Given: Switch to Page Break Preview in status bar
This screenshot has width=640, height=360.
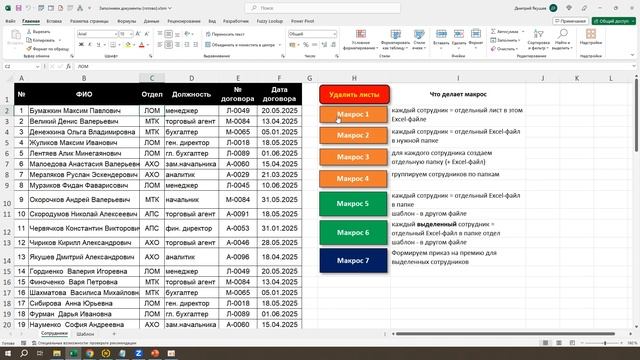Looking at the screenshot, I should coord(572,343).
